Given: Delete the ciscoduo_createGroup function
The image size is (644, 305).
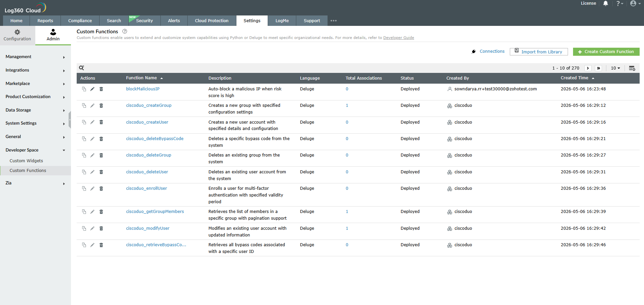Looking at the screenshot, I should click(x=101, y=105).
